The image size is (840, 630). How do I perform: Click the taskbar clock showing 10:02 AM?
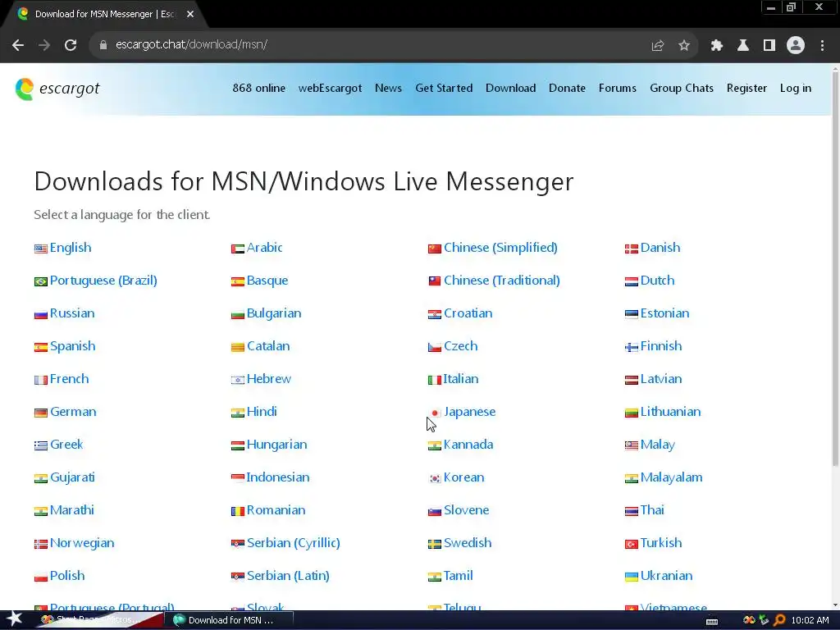[x=810, y=620]
